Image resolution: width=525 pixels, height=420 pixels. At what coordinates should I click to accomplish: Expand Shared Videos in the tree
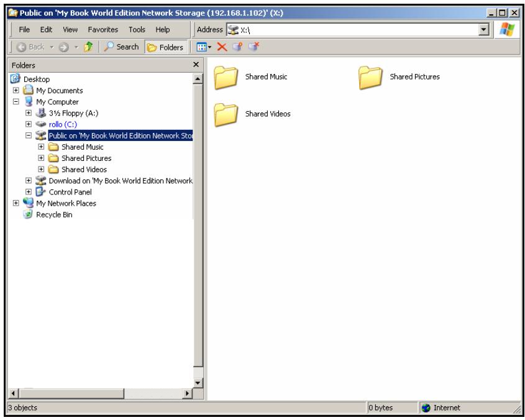click(x=41, y=169)
